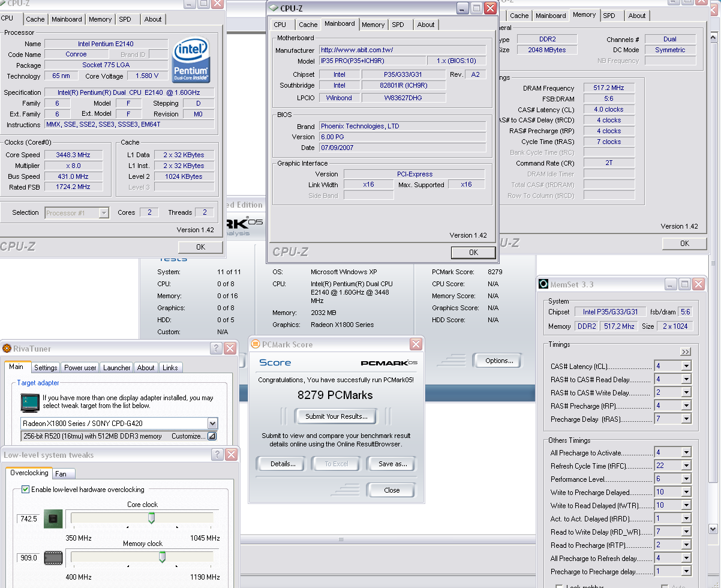Click the Core Voltage value 1.580 V
This screenshot has height=588, width=721.
tap(148, 76)
